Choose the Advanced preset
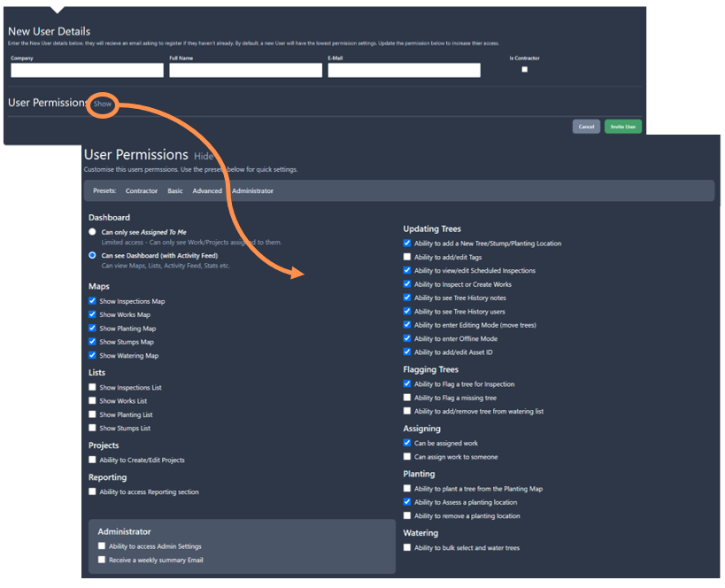Viewport: 725px width, 588px height. (207, 191)
